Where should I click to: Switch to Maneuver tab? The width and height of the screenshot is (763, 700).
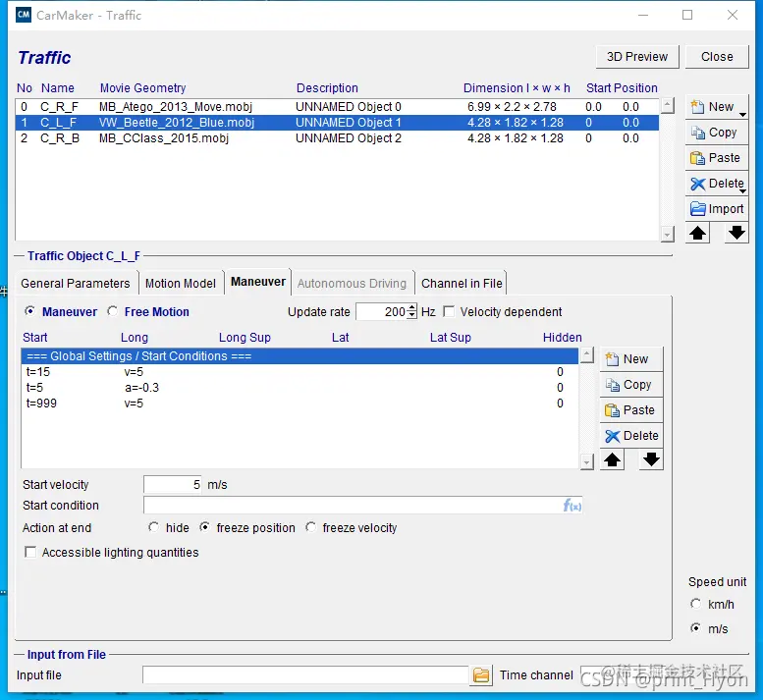pyautogui.click(x=258, y=282)
